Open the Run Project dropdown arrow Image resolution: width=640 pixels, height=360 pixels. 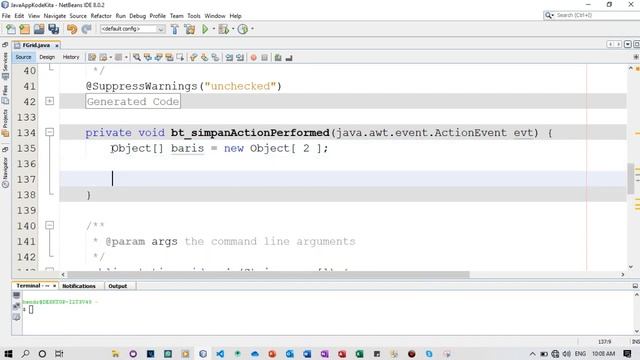tap(213, 29)
